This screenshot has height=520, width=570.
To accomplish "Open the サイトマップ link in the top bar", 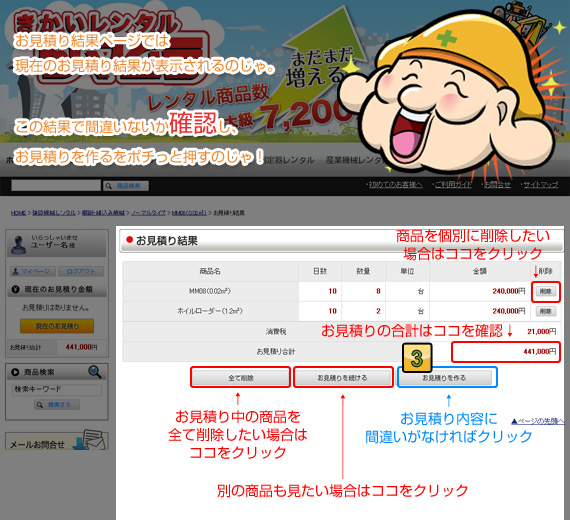I will (541, 185).
